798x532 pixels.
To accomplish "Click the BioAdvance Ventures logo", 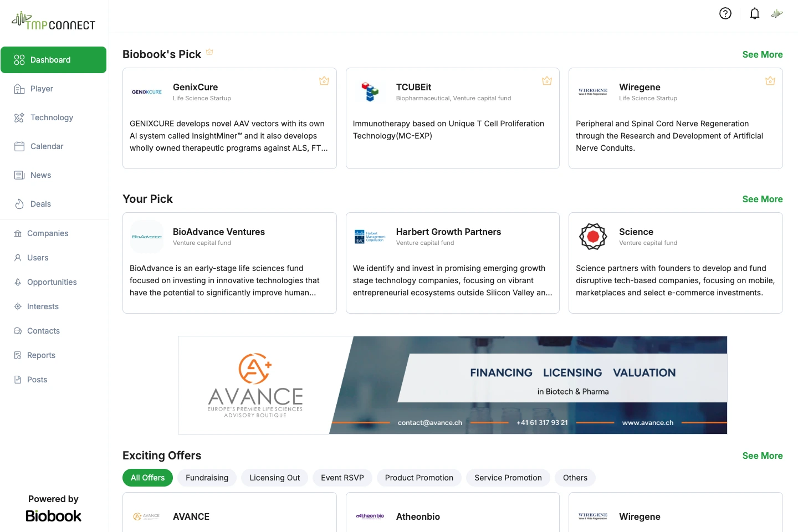I will click(147, 237).
